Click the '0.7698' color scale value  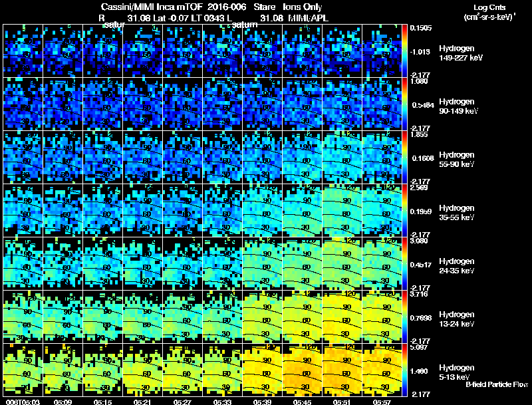coord(421,318)
